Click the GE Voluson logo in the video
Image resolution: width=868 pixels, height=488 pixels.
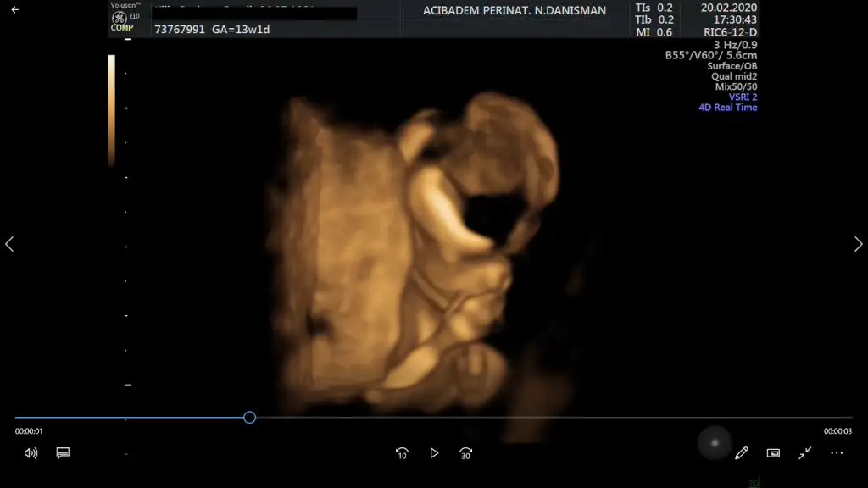coord(120,17)
